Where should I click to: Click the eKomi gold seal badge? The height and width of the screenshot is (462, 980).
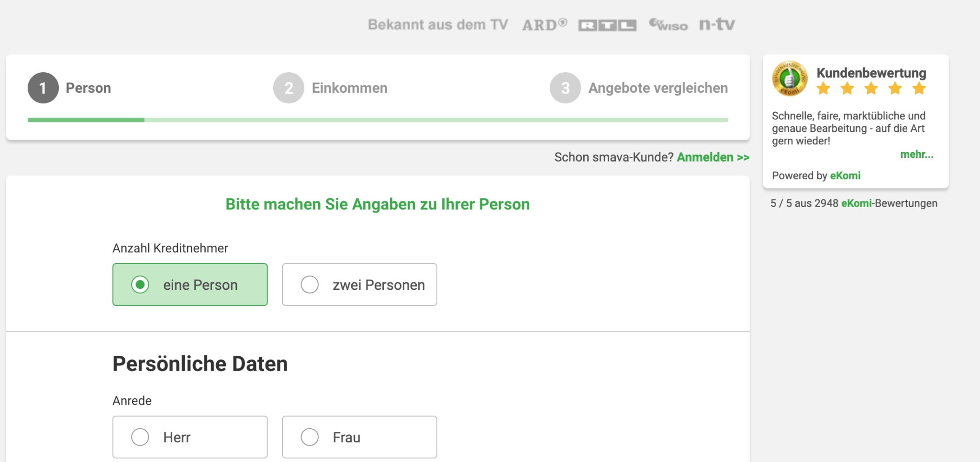click(790, 79)
